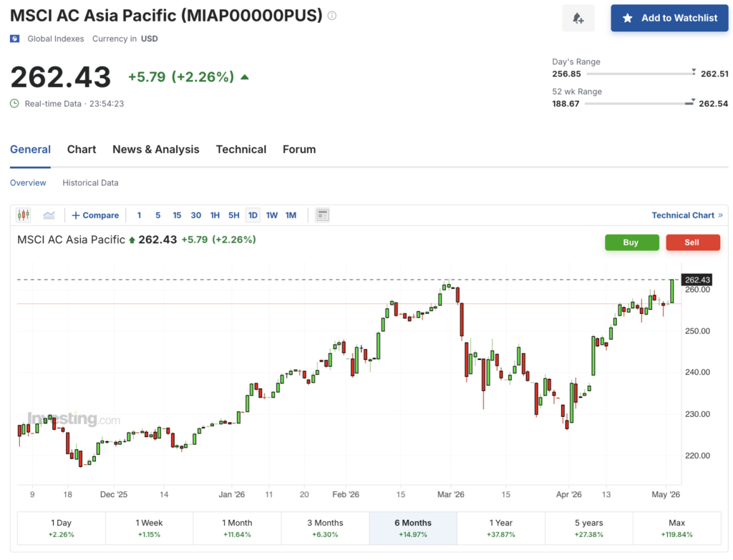The width and height of the screenshot is (733, 560).
Task: Click the Day's Range slider bar
Action: pyautogui.click(x=641, y=74)
